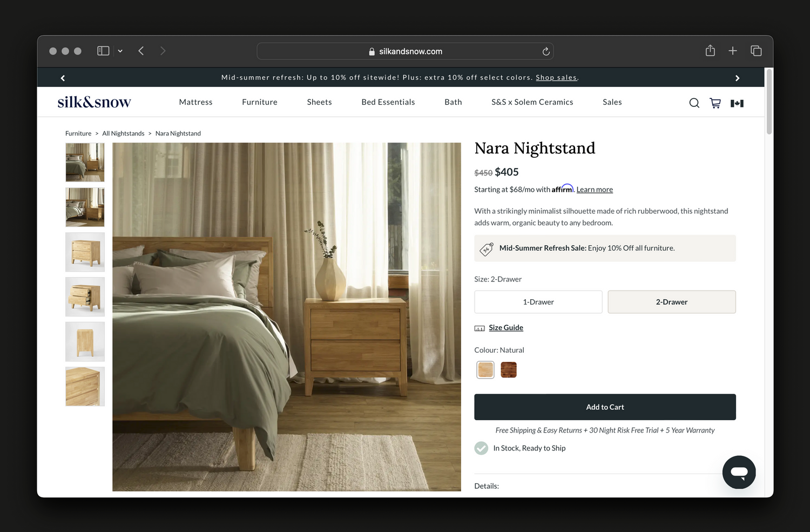Viewport: 810px width, 532px height.
Task: Click the Safari share icon
Action: pos(710,51)
